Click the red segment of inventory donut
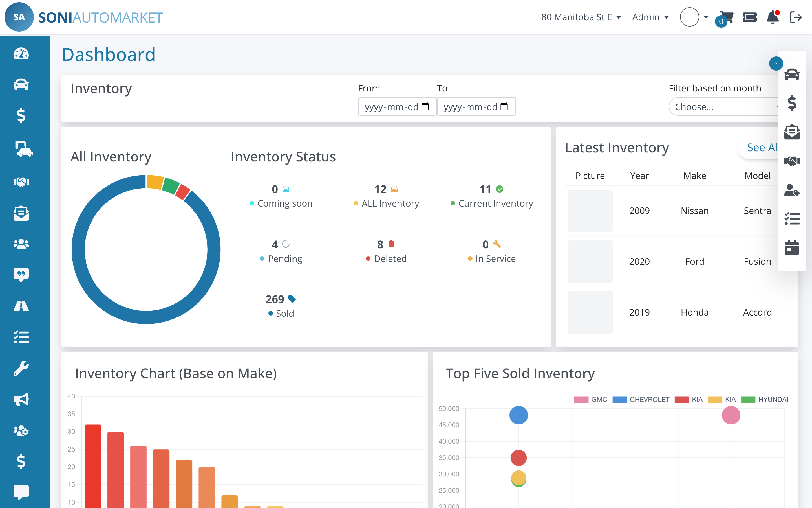This screenshot has height=508, width=812. (x=183, y=192)
